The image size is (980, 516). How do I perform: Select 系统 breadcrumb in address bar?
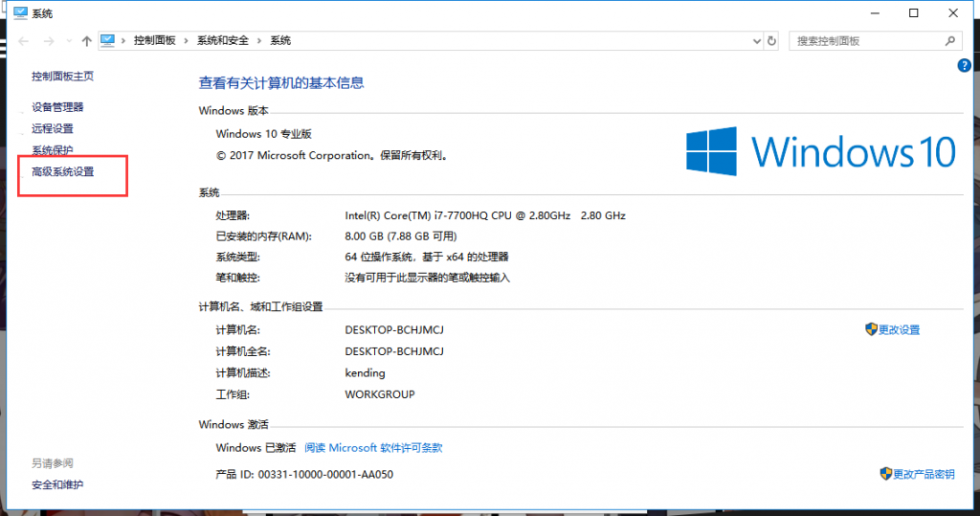point(280,40)
